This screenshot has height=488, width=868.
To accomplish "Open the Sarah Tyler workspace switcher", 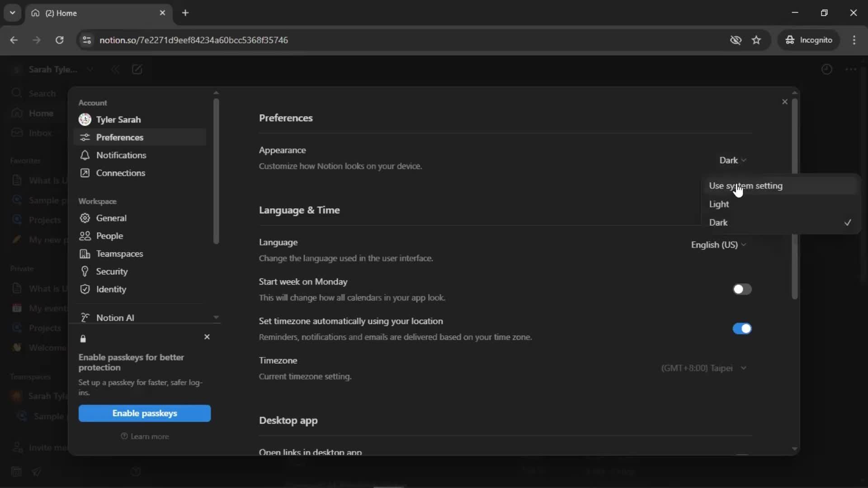I will coord(53,70).
